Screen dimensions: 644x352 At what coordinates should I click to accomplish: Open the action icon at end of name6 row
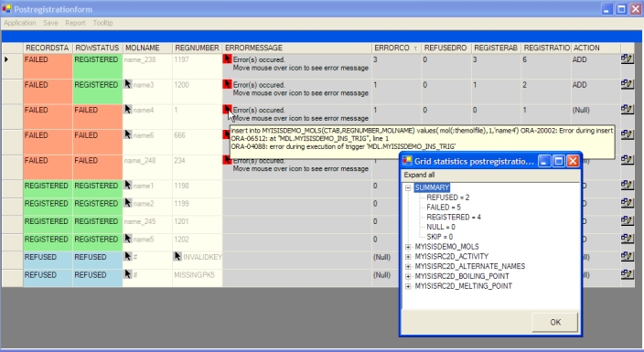627,134
